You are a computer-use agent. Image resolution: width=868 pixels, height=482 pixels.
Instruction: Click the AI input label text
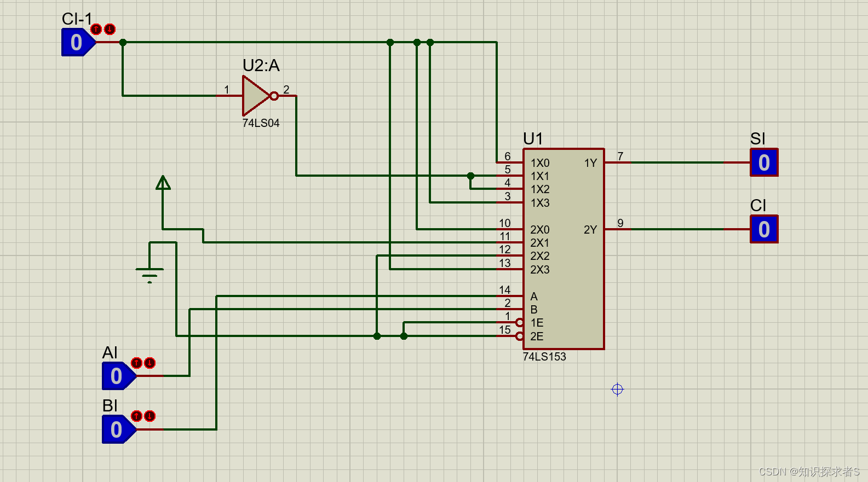coord(110,353)
